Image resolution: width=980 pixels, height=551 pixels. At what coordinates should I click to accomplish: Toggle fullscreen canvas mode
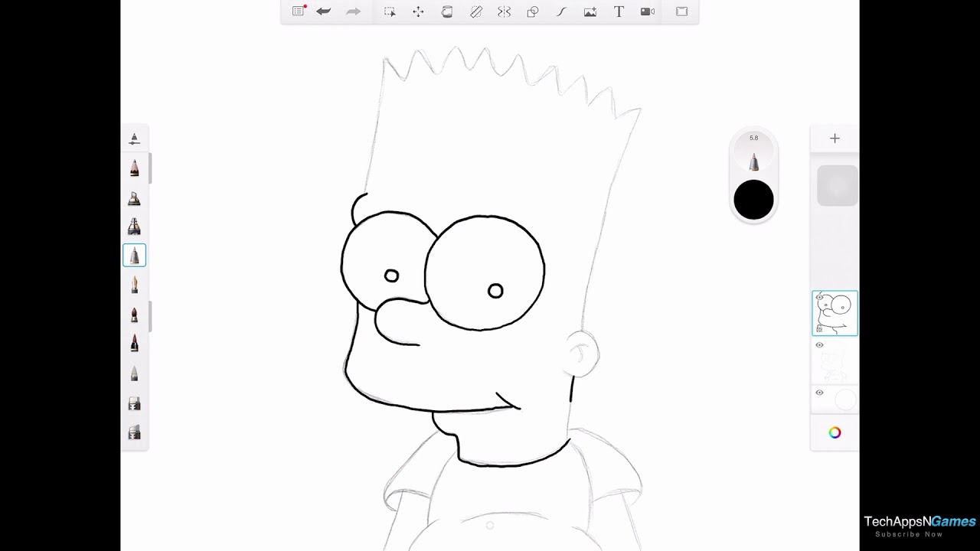(681, 11)
